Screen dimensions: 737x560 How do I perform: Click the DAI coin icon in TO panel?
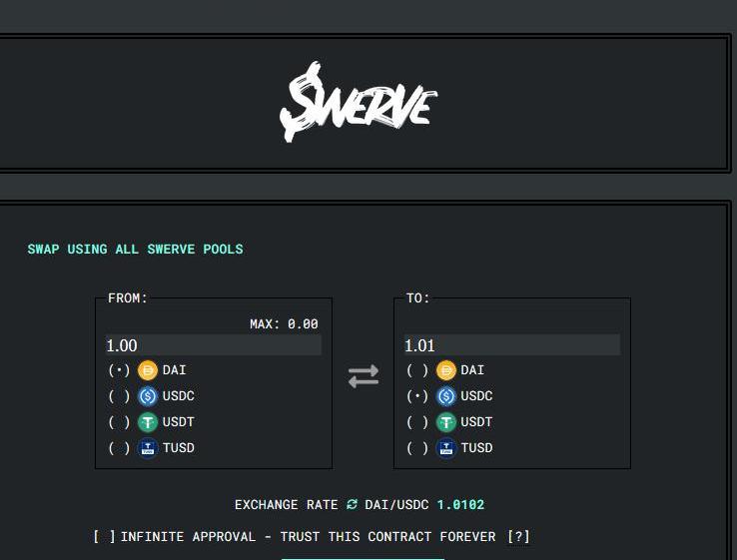(446, 370)
